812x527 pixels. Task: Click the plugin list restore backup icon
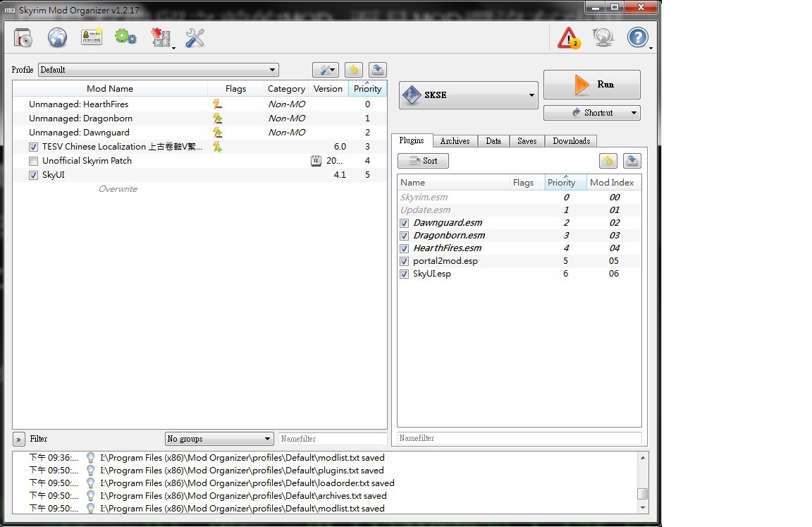[608, 161]
